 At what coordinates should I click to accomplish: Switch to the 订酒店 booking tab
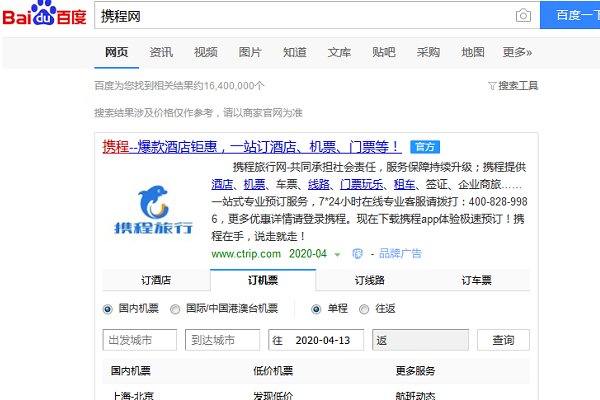(156, 281)
